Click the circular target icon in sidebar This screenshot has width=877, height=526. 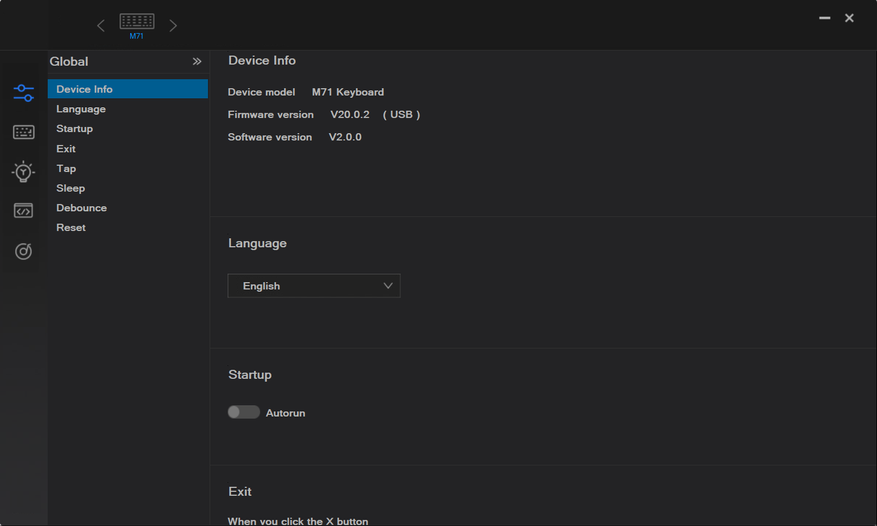[x=23, y=251]
